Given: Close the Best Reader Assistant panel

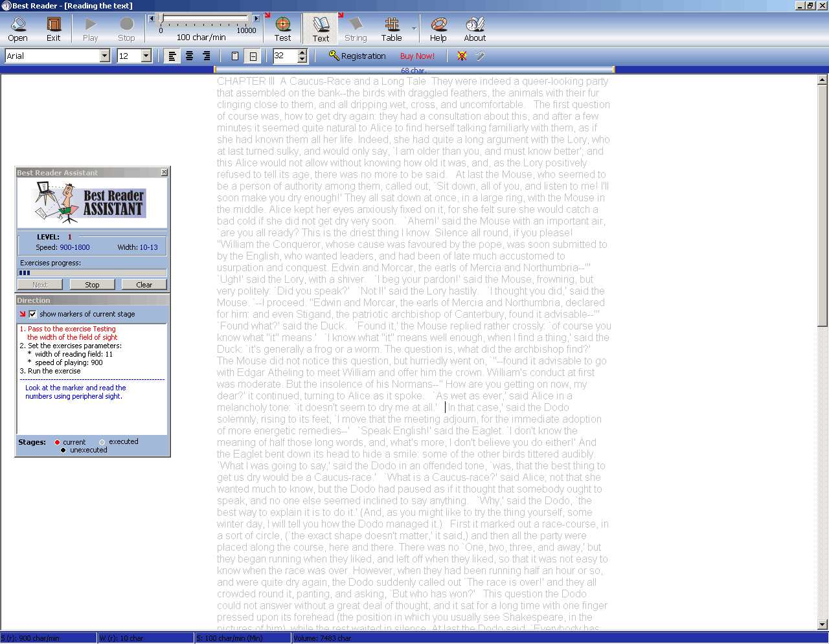Looking at the screenshot, I should point(164,172).
